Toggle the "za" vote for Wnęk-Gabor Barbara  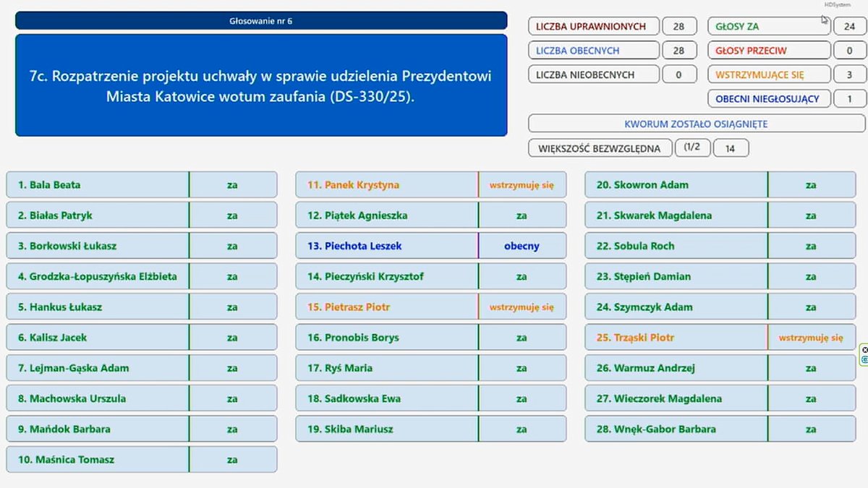point(810,429)
